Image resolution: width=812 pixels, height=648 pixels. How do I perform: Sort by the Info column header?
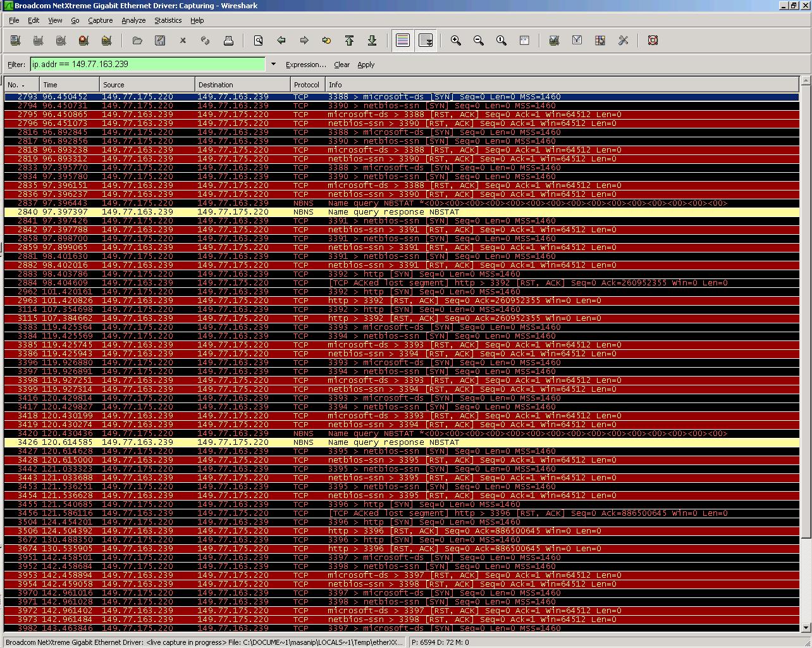tap(562, 84)
